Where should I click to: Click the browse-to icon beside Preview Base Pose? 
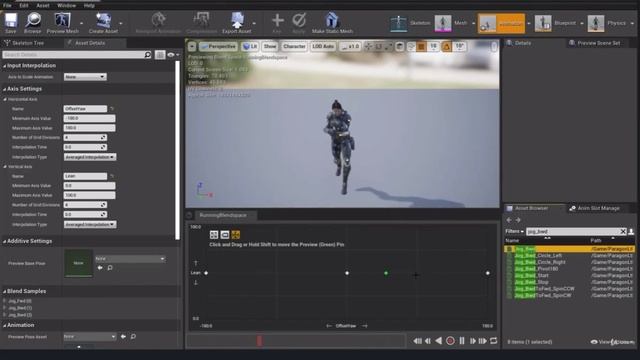(110, 268)
